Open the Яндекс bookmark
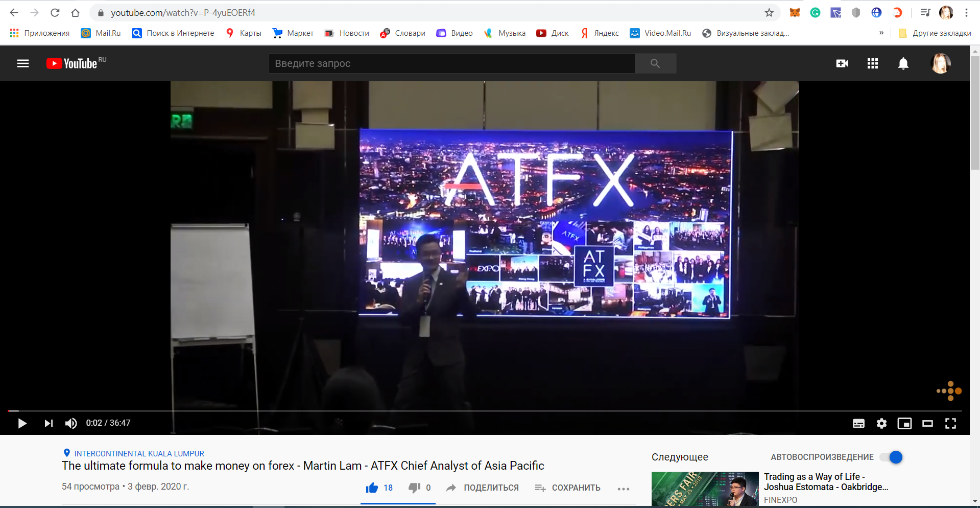 coord(600,33)
